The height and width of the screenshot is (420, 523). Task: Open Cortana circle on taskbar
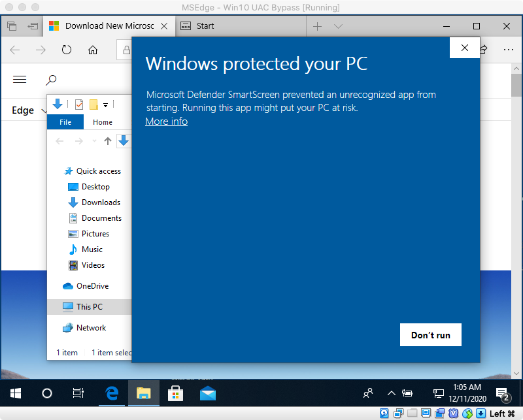tap(47, 393)
